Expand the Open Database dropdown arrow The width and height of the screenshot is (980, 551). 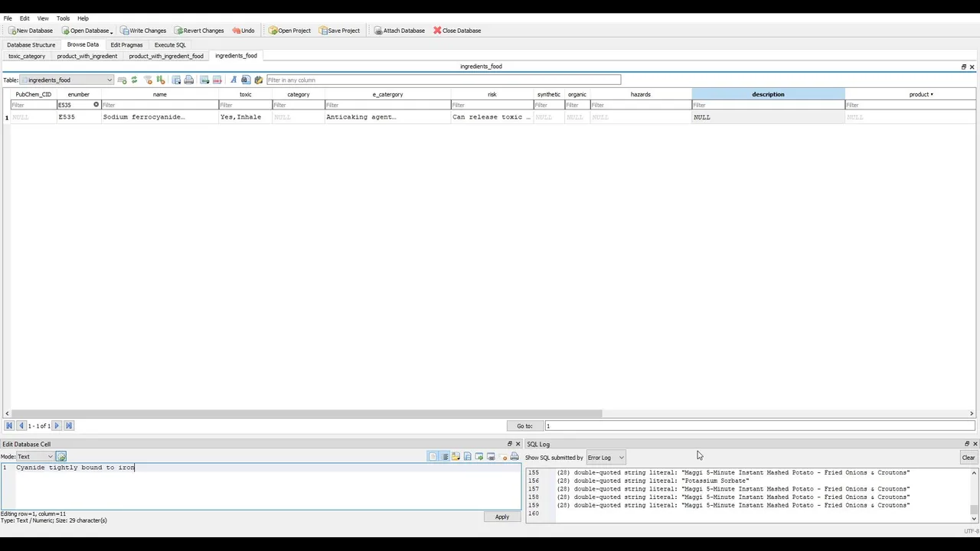click(x=112, y=31)
